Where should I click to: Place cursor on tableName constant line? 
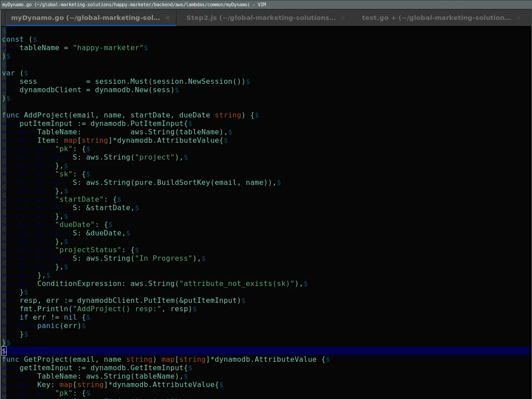(x=83, y=48)
